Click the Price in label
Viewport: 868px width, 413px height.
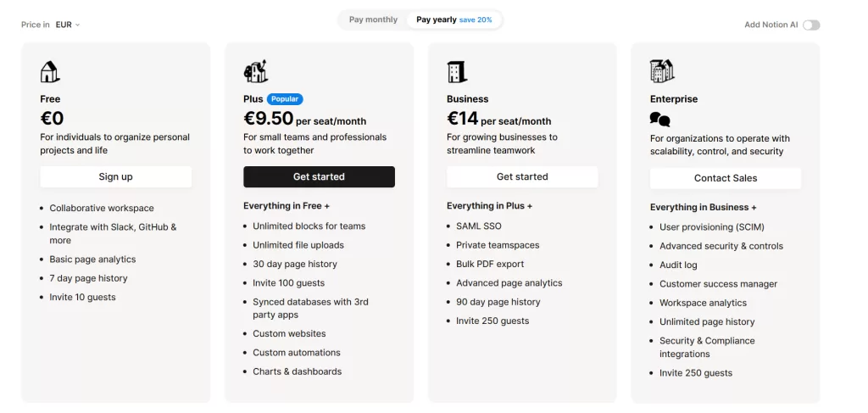point(36,25)
